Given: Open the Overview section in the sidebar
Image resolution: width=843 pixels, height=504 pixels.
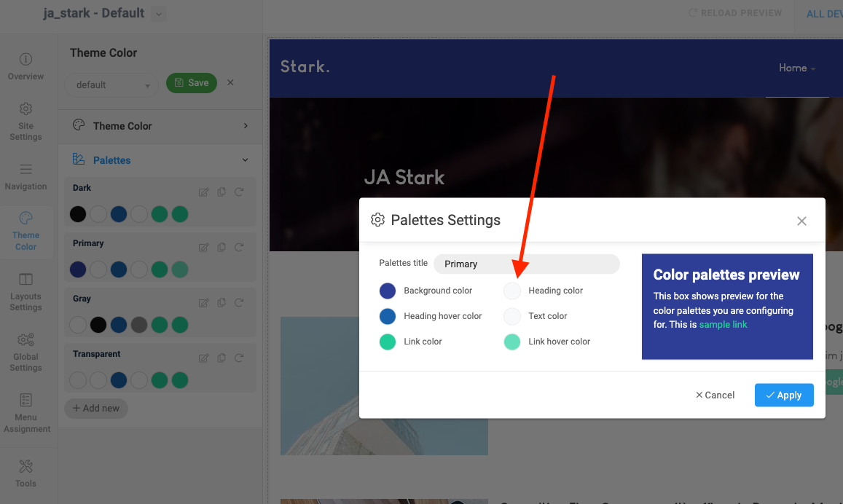Looking at the screenshot, I should [26, 66].
